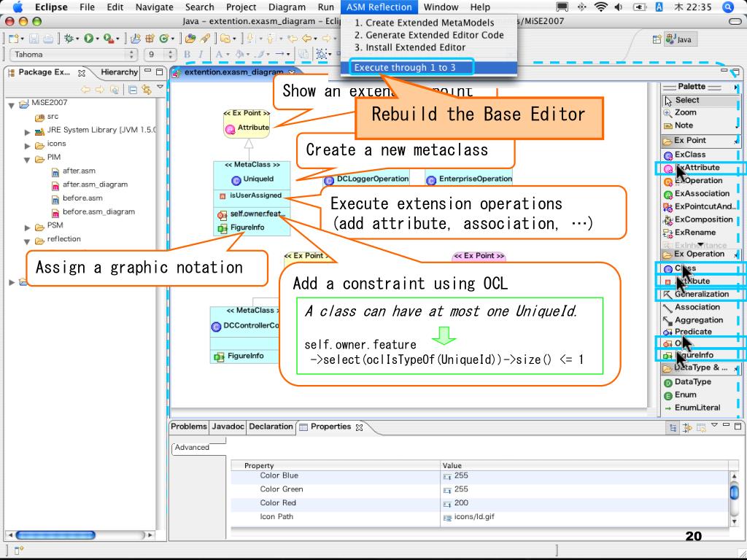
Task: Open the font color dropdown arrow
Action: point(228,55)
